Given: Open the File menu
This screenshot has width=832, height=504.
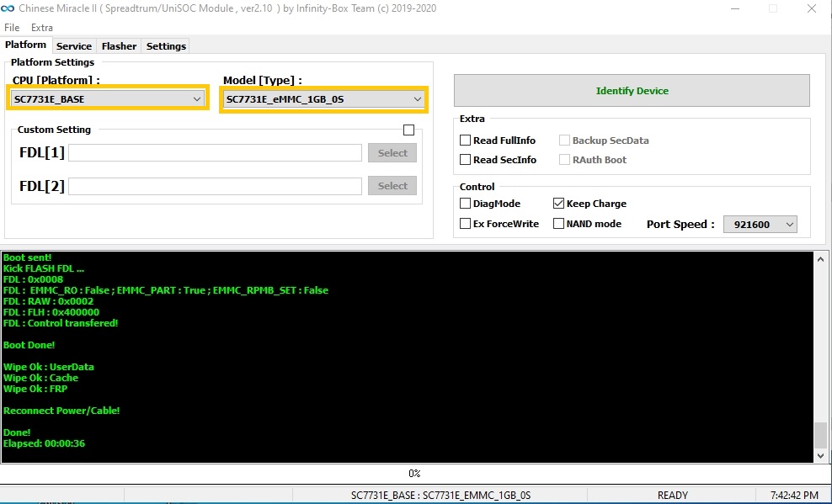Looking at the screenshot, I should click(x=12, y=28).
